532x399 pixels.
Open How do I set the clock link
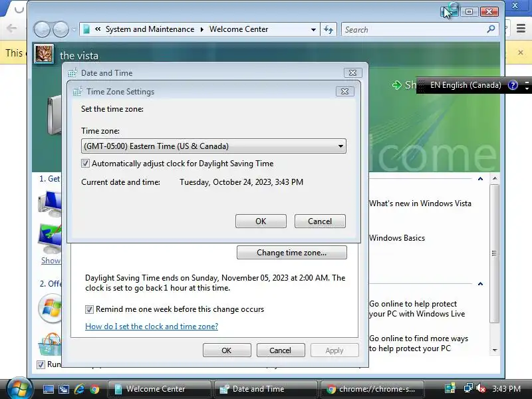[x=152, y=327]
